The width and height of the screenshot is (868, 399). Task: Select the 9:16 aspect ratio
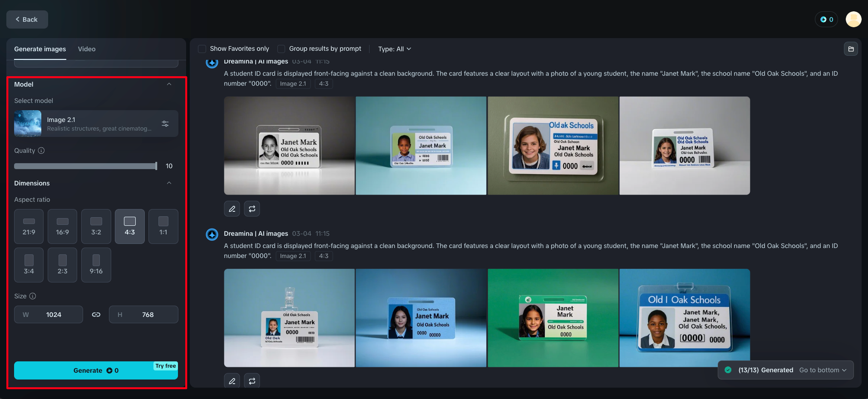click(96, 265)
